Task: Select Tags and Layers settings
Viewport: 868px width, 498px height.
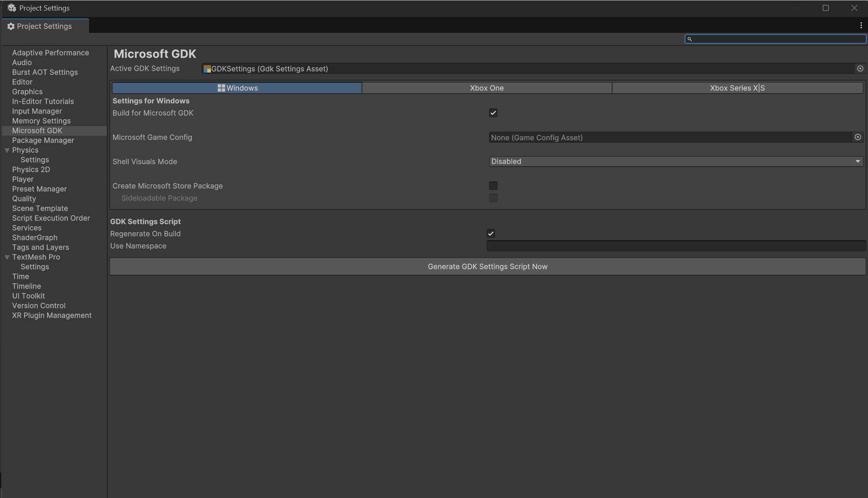Action: (x=40, y=247)
